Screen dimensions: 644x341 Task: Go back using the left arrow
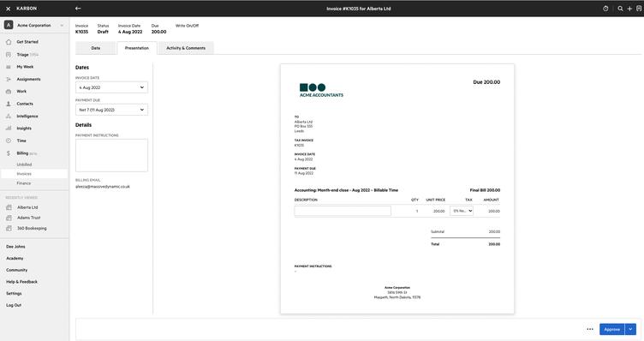point(78,9)
